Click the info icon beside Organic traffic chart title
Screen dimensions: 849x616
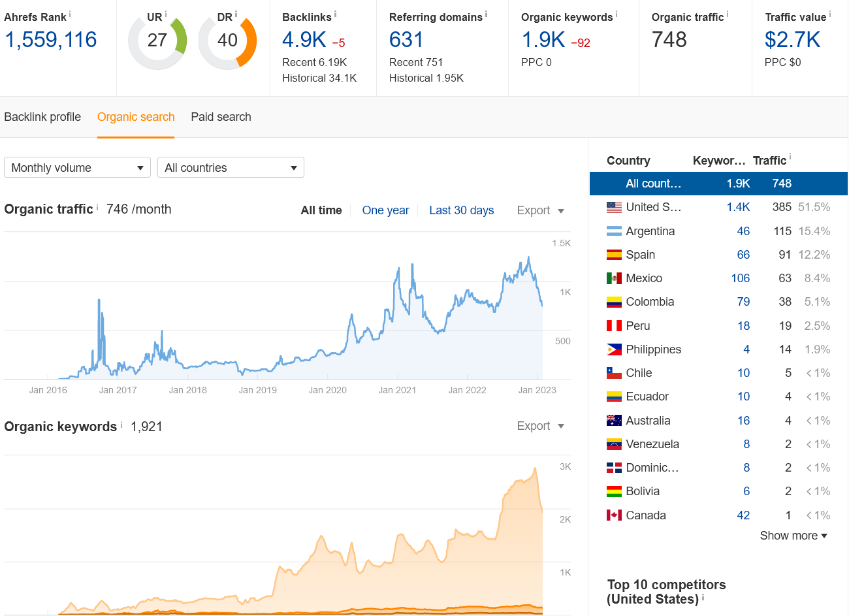(97, 207)
